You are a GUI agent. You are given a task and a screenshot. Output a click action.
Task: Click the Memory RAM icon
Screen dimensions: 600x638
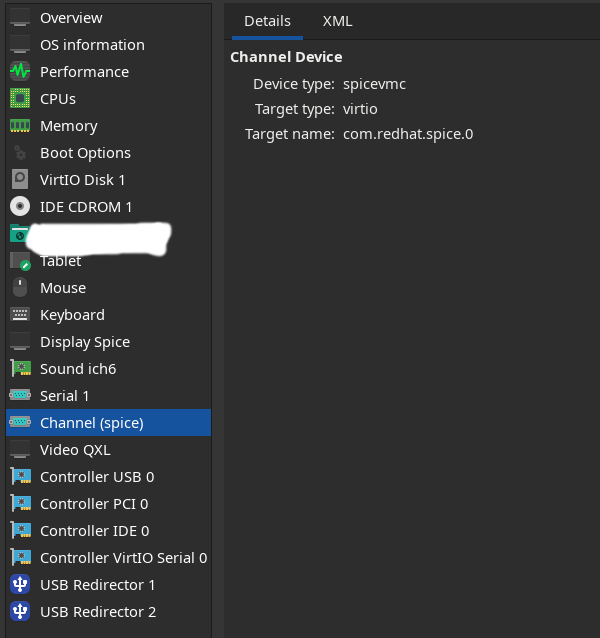tap(20, 126)
